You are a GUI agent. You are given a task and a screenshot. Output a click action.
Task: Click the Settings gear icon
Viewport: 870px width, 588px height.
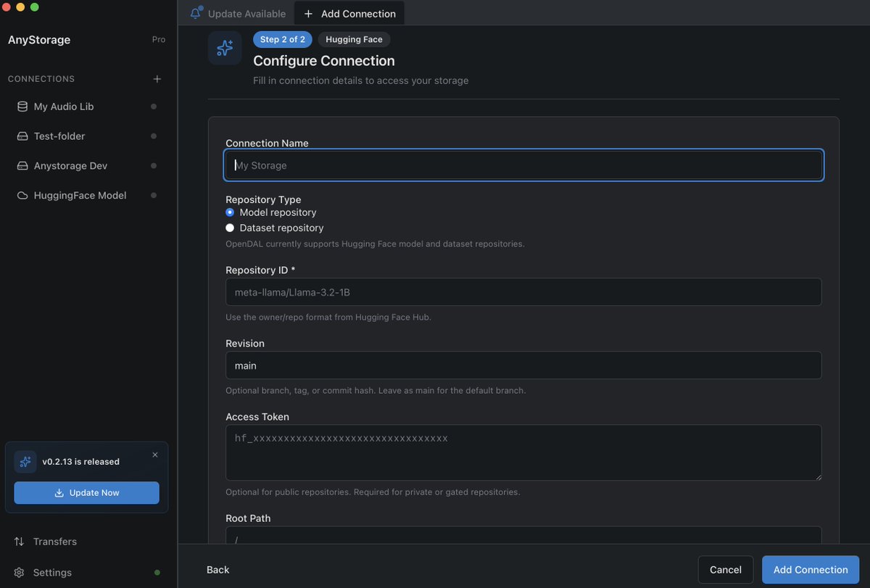pyautogui.click(x=19, y=573)
